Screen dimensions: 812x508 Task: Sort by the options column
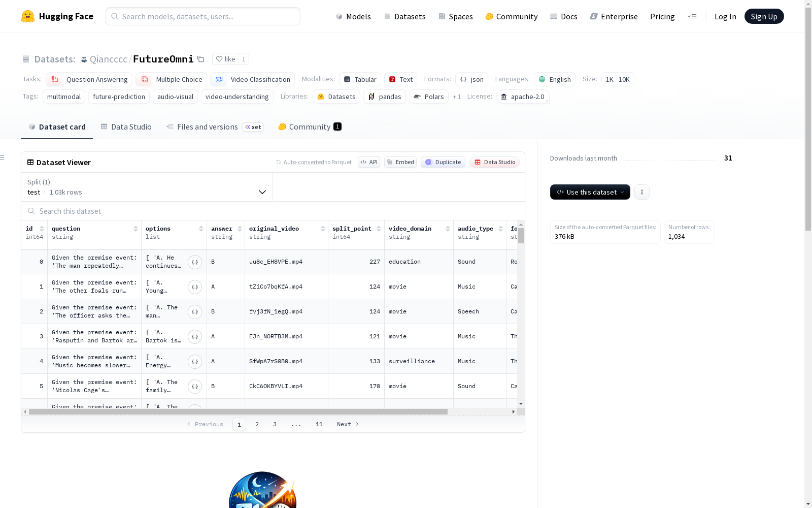[x=201, y=229]
